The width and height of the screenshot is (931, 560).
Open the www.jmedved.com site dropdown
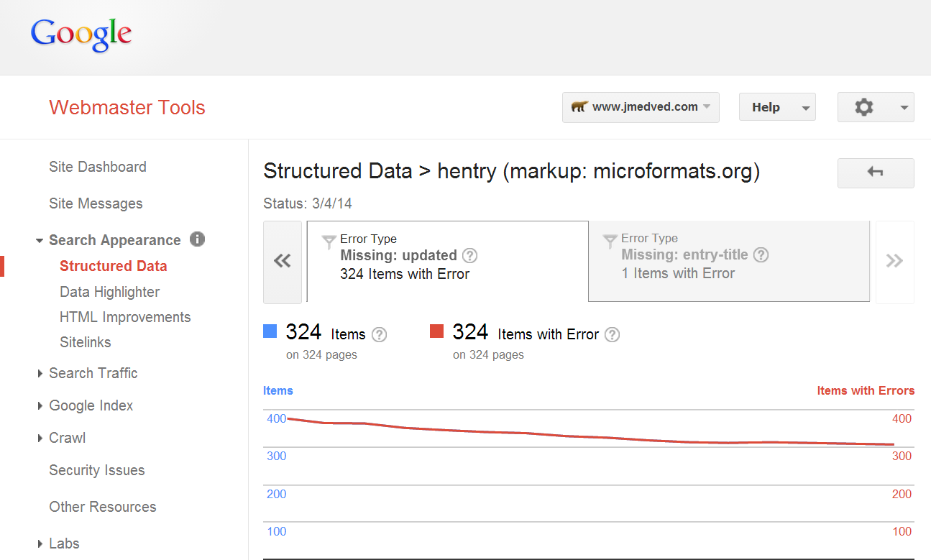point(640,107)
